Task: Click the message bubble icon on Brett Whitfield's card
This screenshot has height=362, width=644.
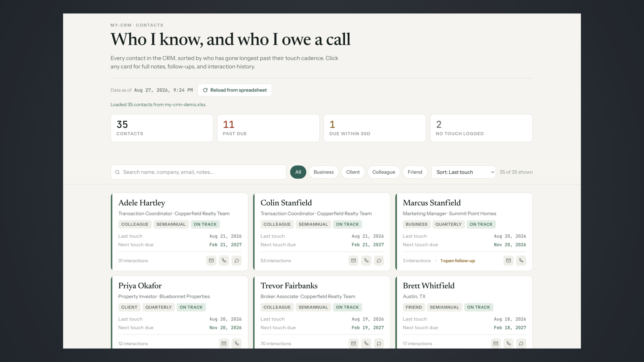Action: [521, 343]
